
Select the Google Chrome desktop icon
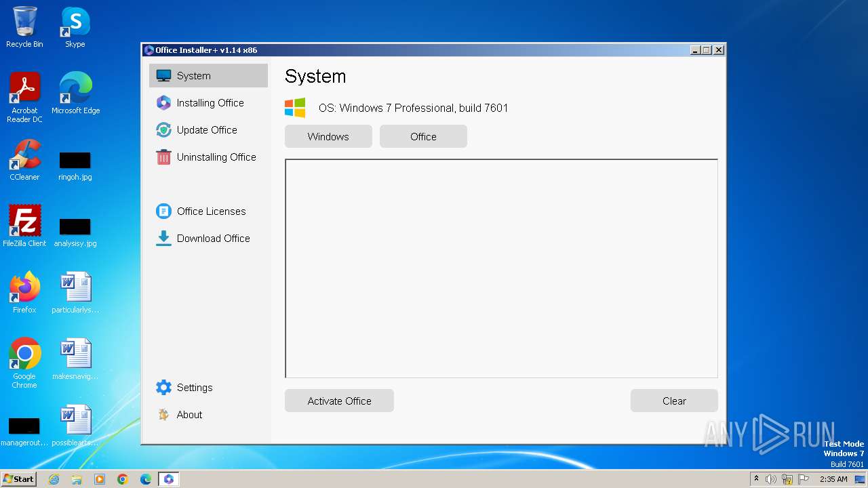(24, 363)
